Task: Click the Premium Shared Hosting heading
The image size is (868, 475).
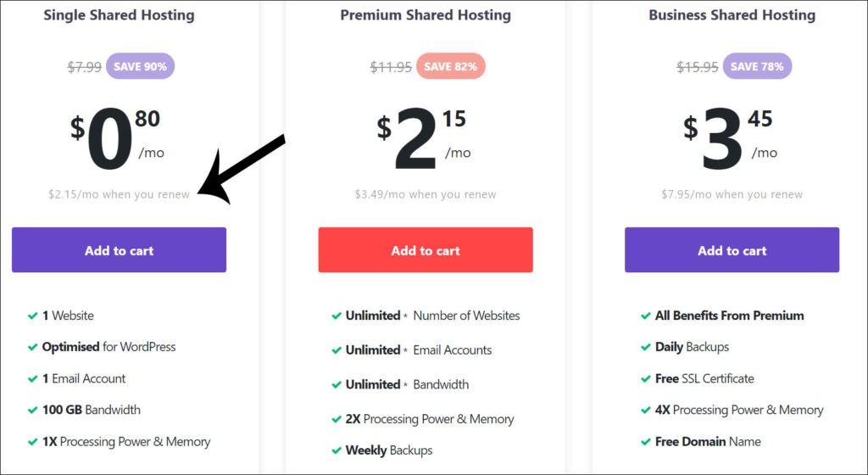Action: click(426, 15)
